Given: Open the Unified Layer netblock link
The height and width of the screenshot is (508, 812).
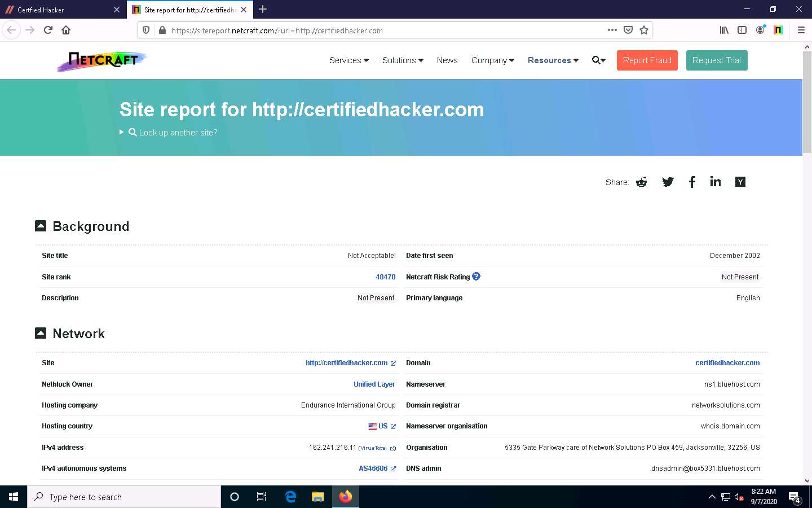Looking at the screenshot, I should pos(374,384).
